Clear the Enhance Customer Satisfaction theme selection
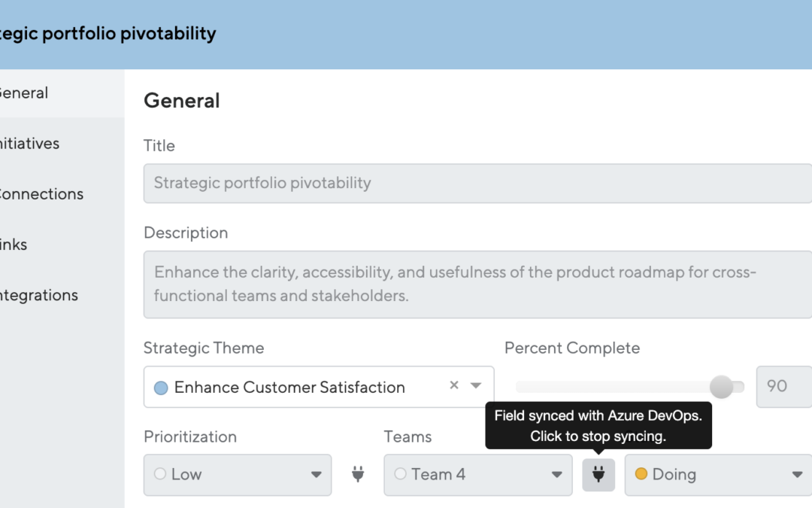The height and width of the screenshot is (508, 812). coord(453,385)
